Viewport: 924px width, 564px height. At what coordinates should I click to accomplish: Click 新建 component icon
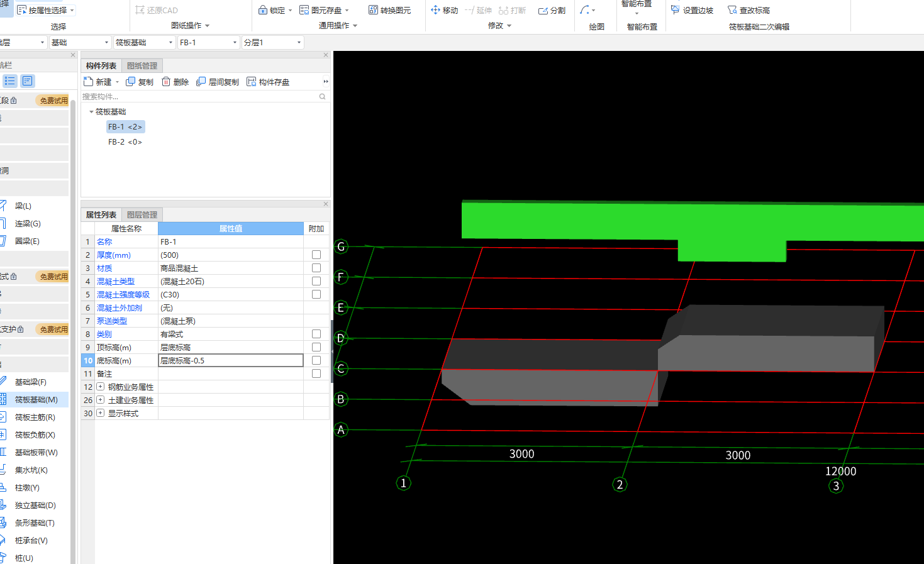point(89,82)
